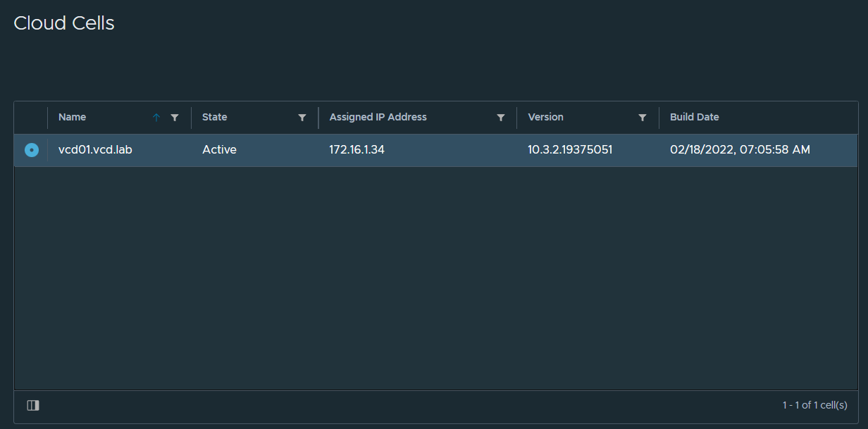
Task: Click the divider between Name and State headers
Action: 191,118
